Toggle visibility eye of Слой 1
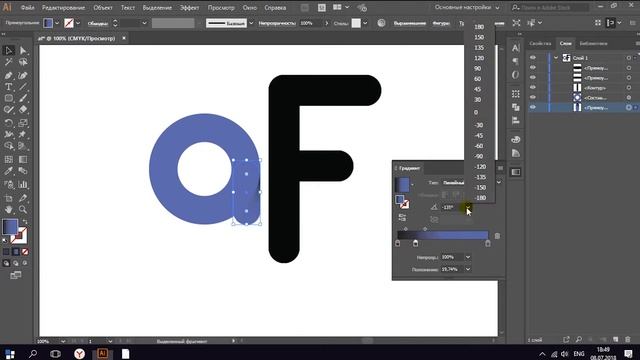 [533, 58]
